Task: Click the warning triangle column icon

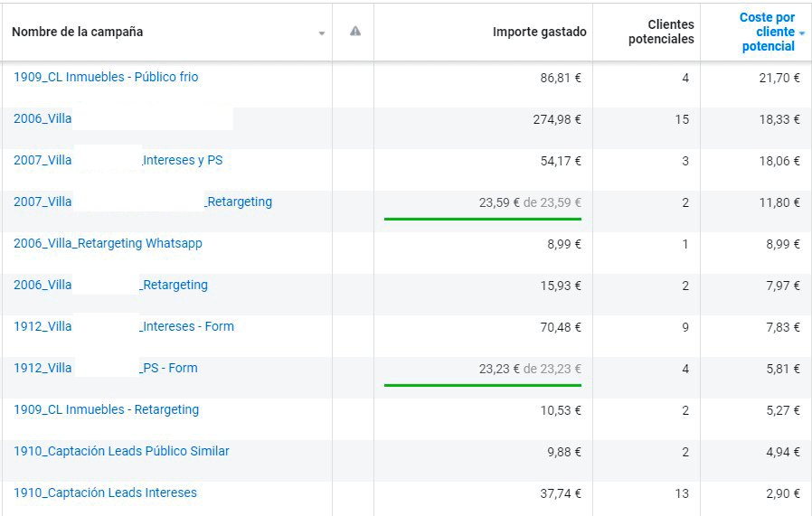Action: tap(355, 32)
